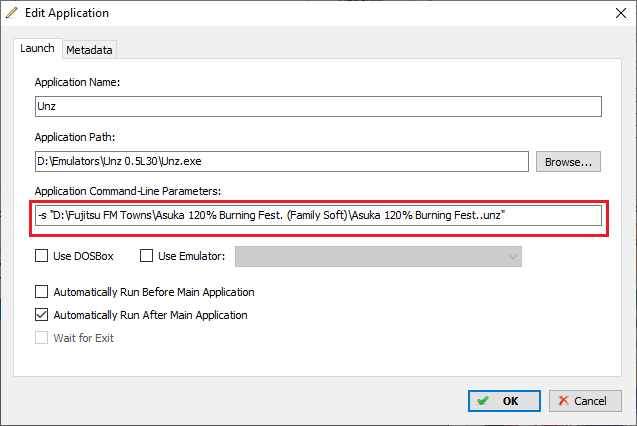Expand the Use Emulator dropdown list
Image resolution: width=637 pixels, height=426 pixels.
pos(378,257)
